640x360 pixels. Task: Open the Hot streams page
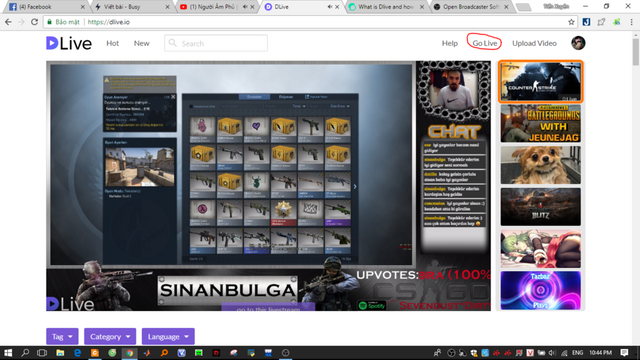[113, 43]
